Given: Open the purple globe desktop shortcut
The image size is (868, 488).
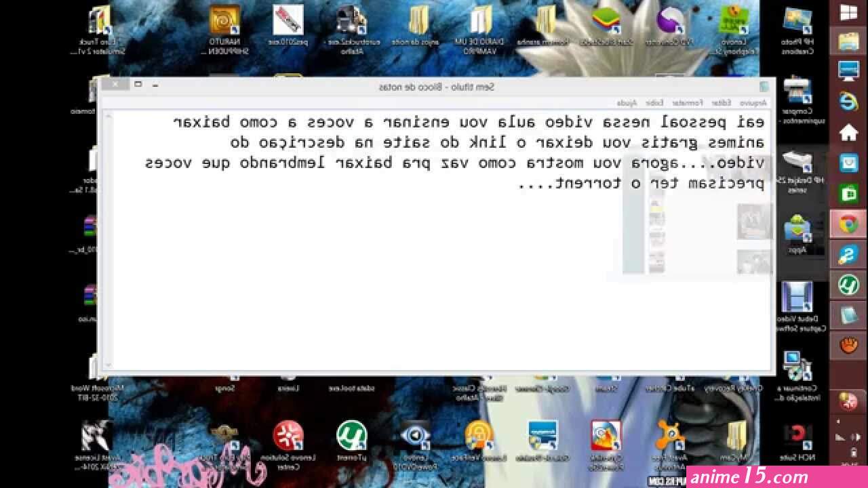Looking at the screenshot, I should (x=670, y=26).
